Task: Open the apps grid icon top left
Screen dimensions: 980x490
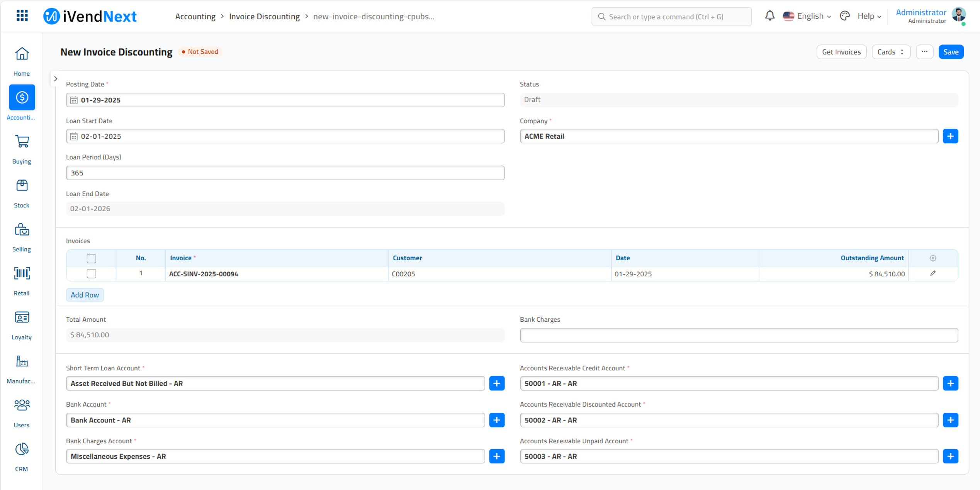Action: 22,15
